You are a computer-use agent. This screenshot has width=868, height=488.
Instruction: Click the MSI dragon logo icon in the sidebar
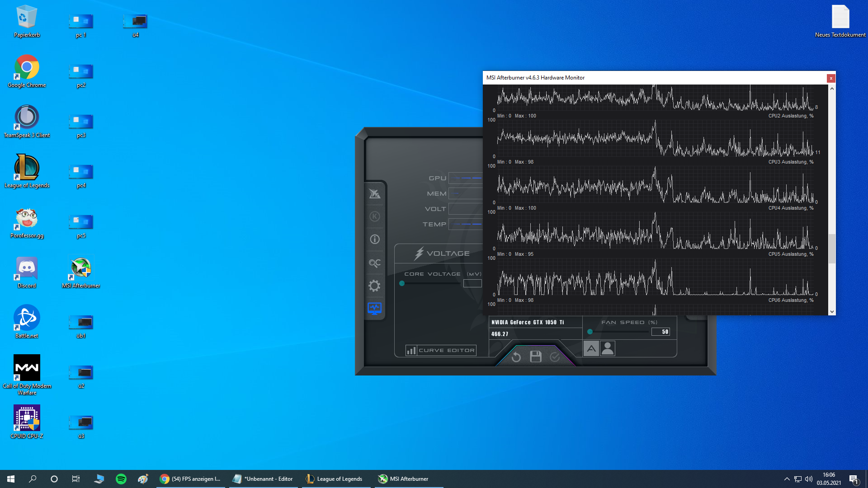click(374, 194)
